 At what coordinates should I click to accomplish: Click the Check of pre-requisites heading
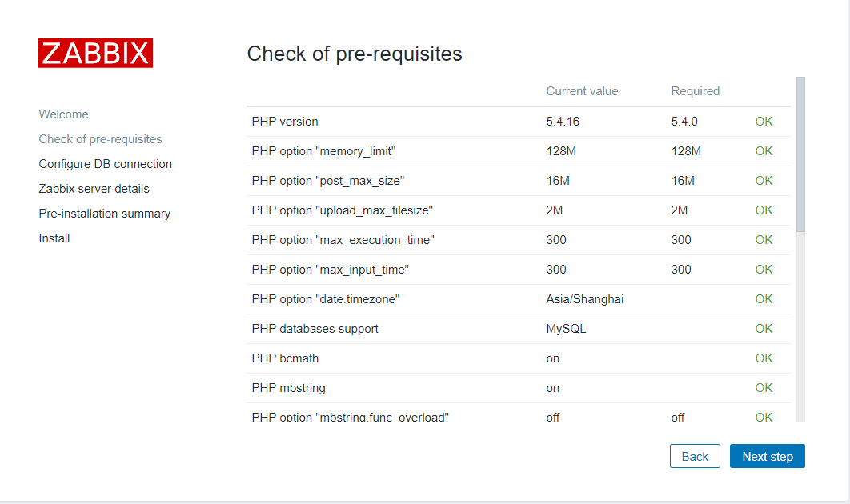tap(355, 54)
